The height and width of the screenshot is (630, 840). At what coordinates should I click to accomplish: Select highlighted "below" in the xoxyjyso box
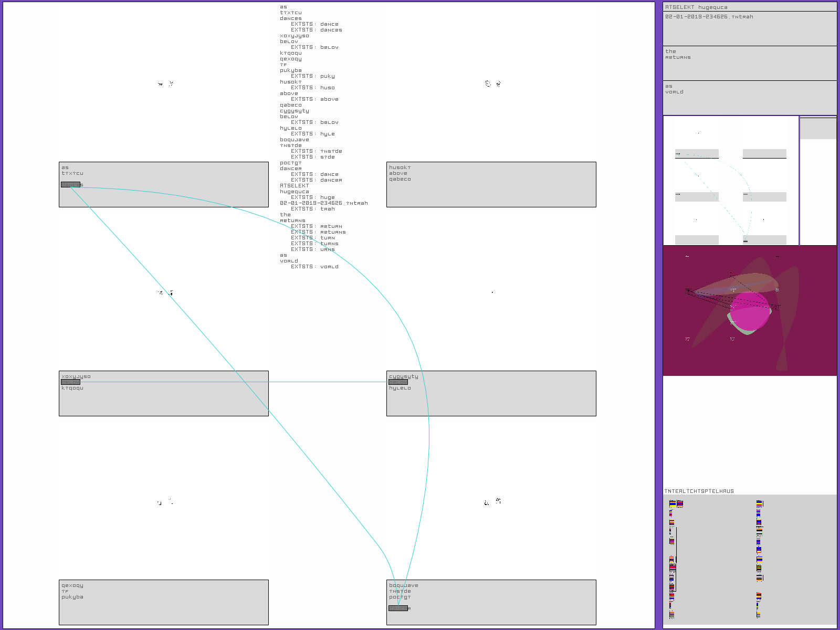(x=71, y=382)
